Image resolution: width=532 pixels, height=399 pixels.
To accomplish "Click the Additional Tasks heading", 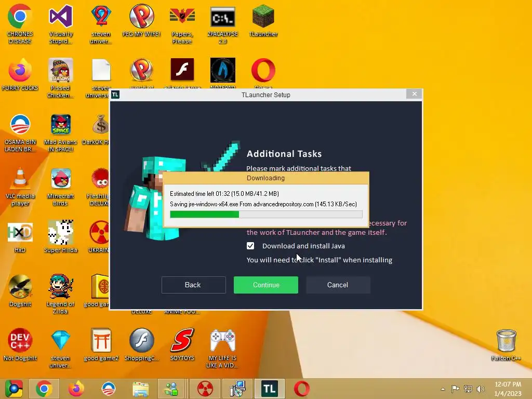I will (x=284, y=154).
